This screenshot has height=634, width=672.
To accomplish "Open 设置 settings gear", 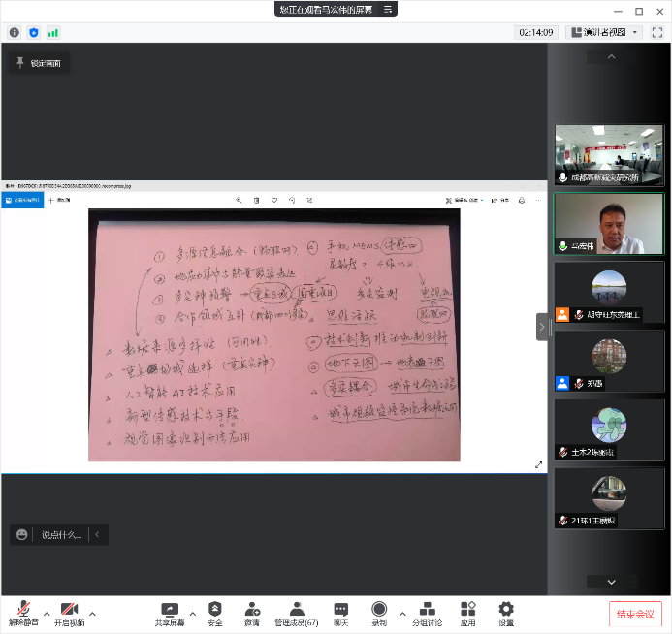I will coord(506,614).
